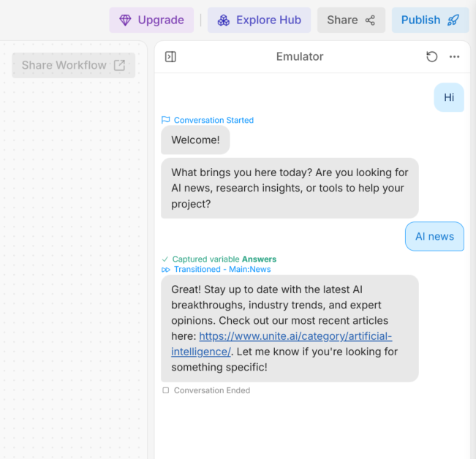
Task: Open the Emulator more options menu
Action: (454, 57)
